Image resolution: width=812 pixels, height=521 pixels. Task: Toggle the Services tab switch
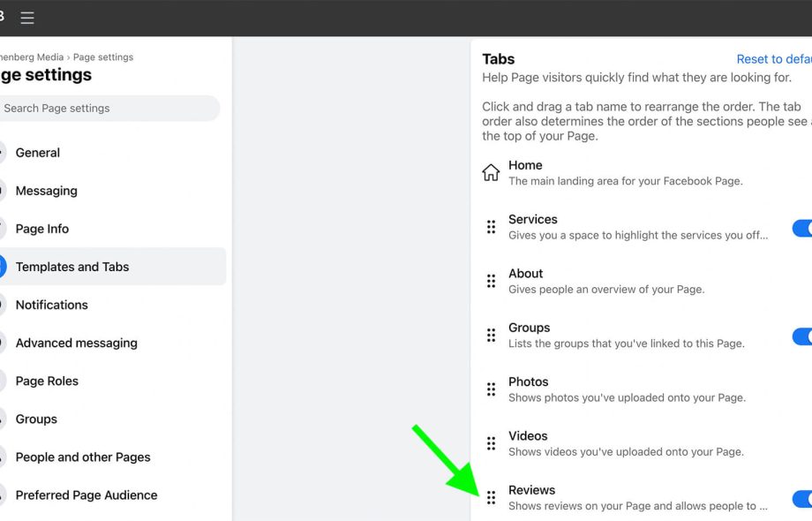click(x=801, y=229)
